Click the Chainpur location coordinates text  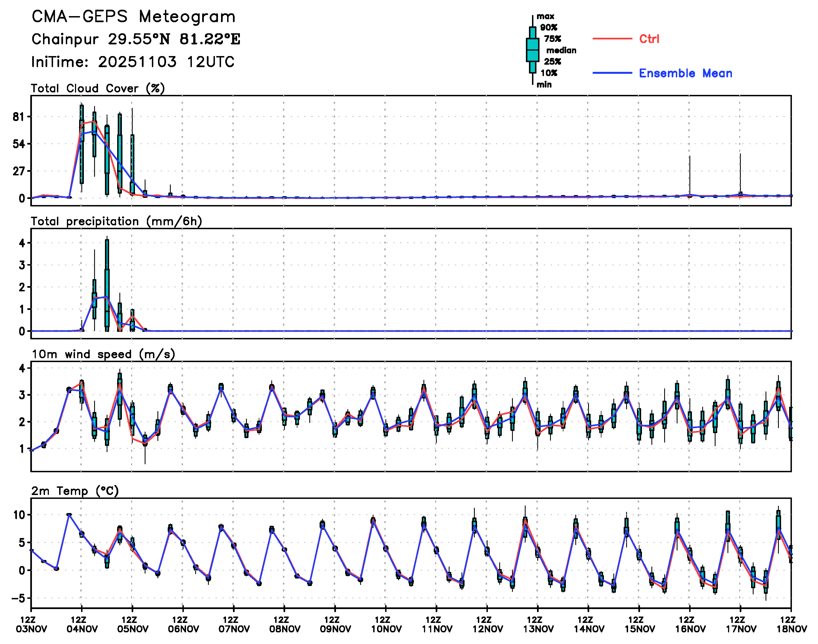pos(136,39)
